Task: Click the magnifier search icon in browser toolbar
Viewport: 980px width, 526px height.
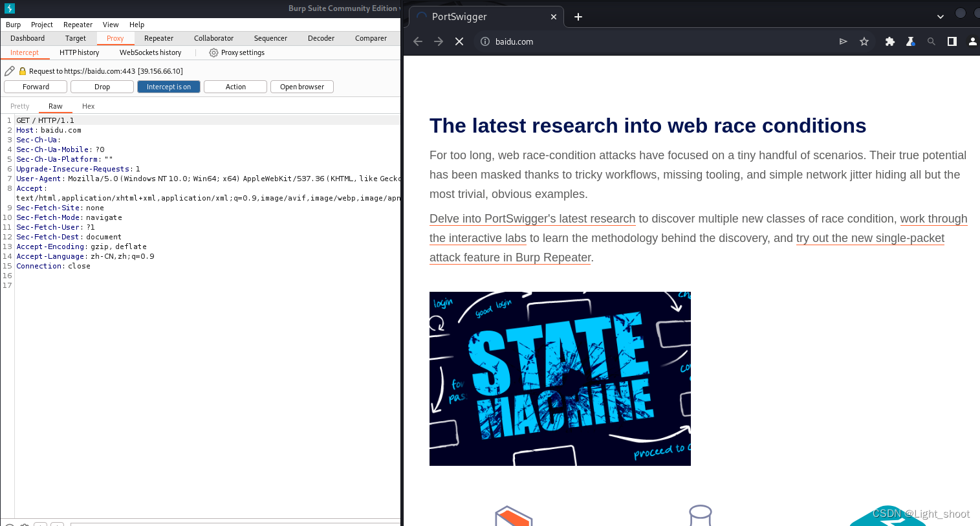Action: point(931,41)
